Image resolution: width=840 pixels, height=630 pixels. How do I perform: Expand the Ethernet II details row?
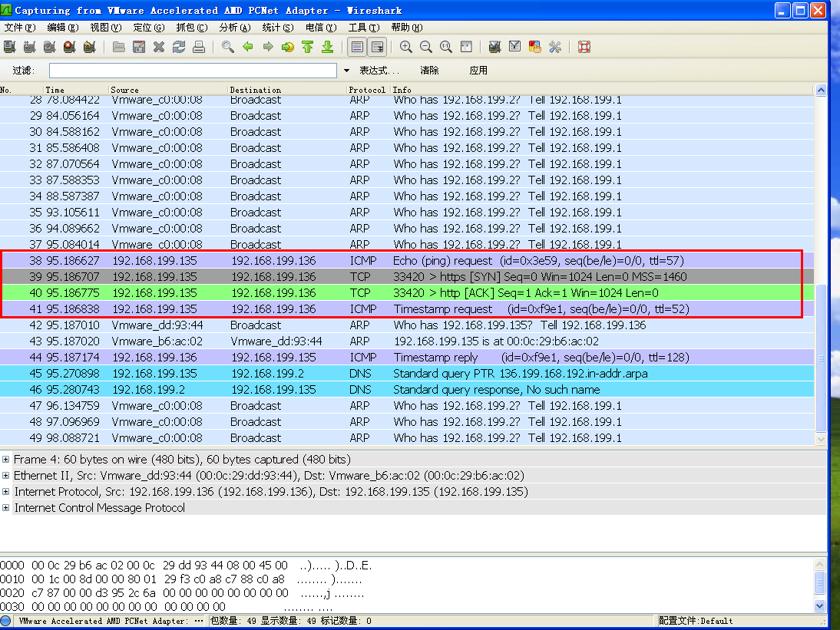click(x=6, y=475)
